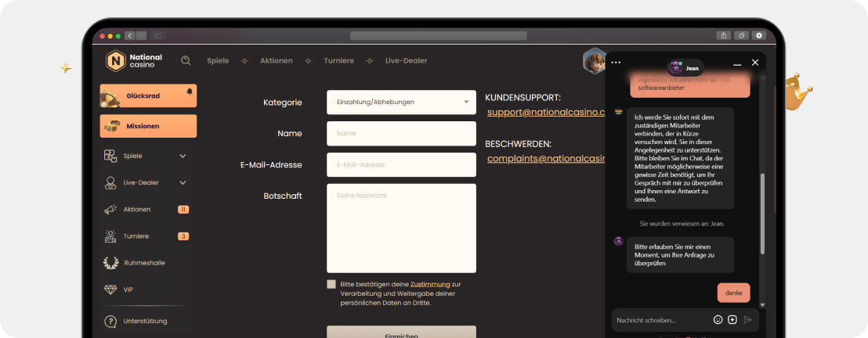Click the VIP diamond sidebar item
The image size is (868, 338).
pyautogui.click(x=128, y=289)
